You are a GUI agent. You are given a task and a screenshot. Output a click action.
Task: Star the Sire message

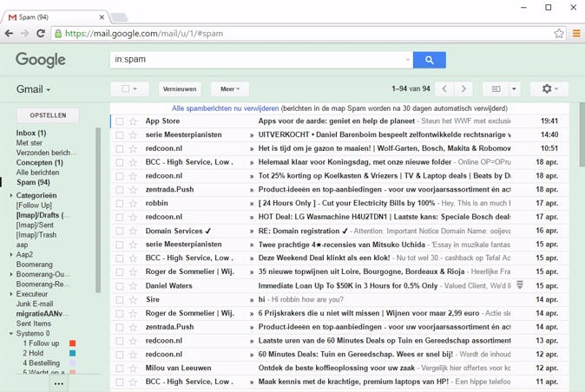click(x=133, y=300)
